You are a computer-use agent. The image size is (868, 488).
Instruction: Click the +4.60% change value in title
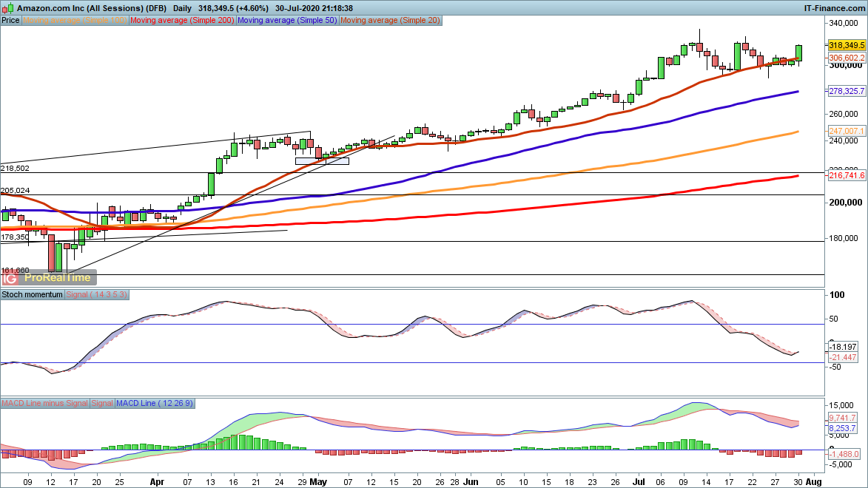tap(252, 8)
